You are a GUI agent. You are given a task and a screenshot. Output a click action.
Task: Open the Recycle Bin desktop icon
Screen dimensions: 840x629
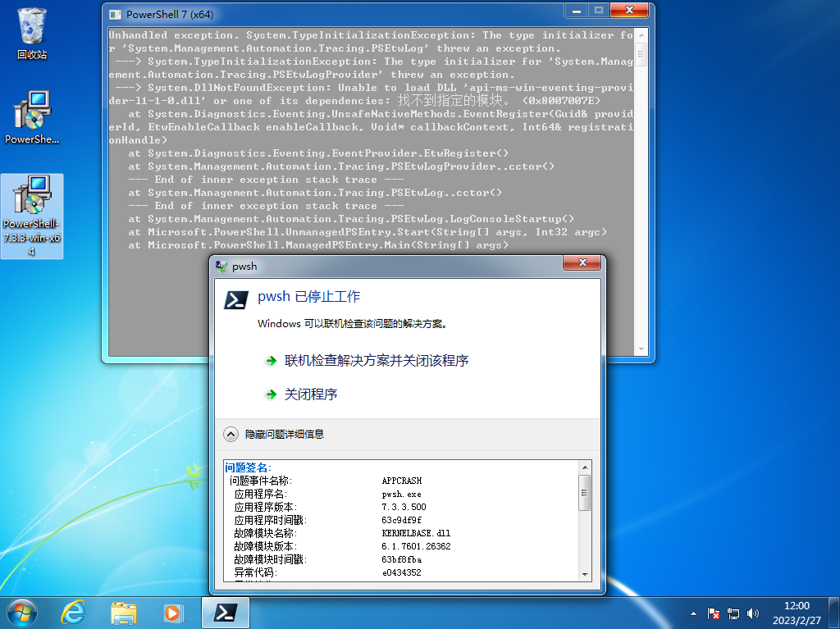pos(32,34)
